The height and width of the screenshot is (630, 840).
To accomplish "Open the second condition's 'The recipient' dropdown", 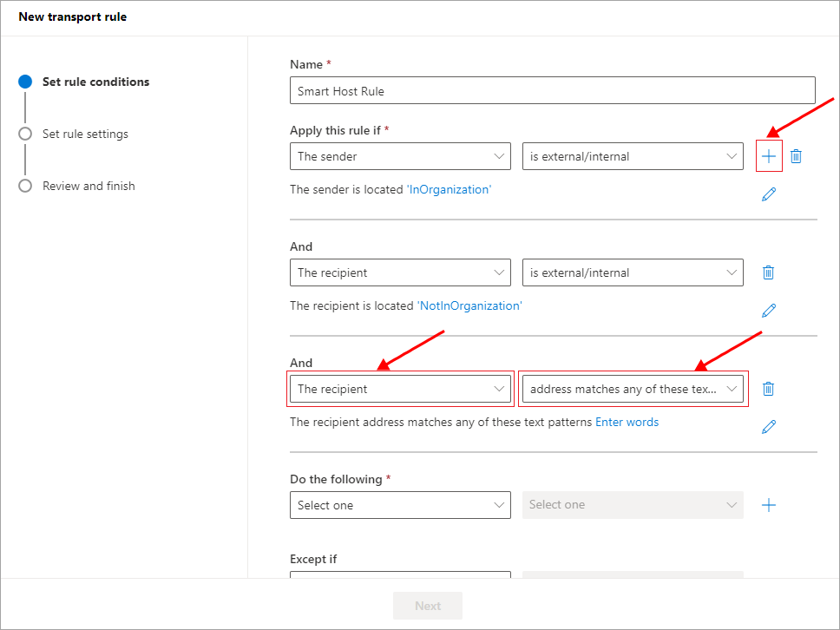I will pyautogui.click(x=400, y=272).
